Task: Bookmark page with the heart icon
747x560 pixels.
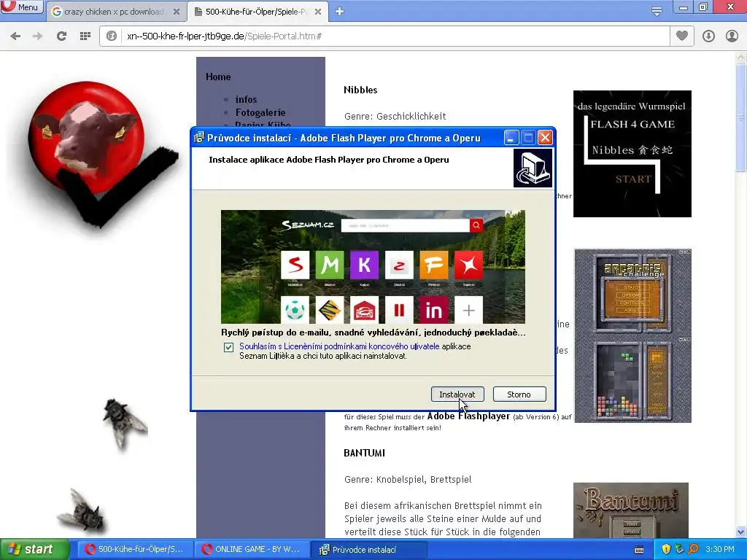Action: [682, 36]
